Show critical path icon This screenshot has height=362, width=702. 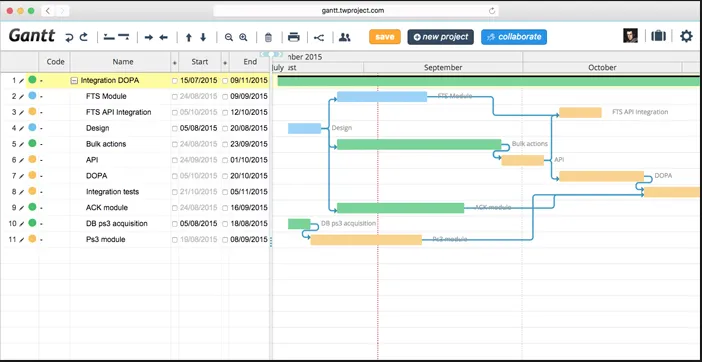(x=319, y=38)
